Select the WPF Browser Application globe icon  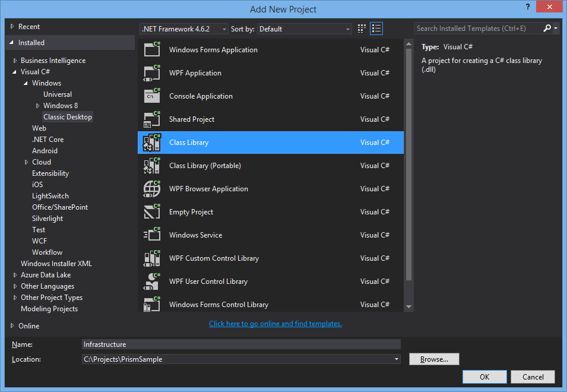152,189
